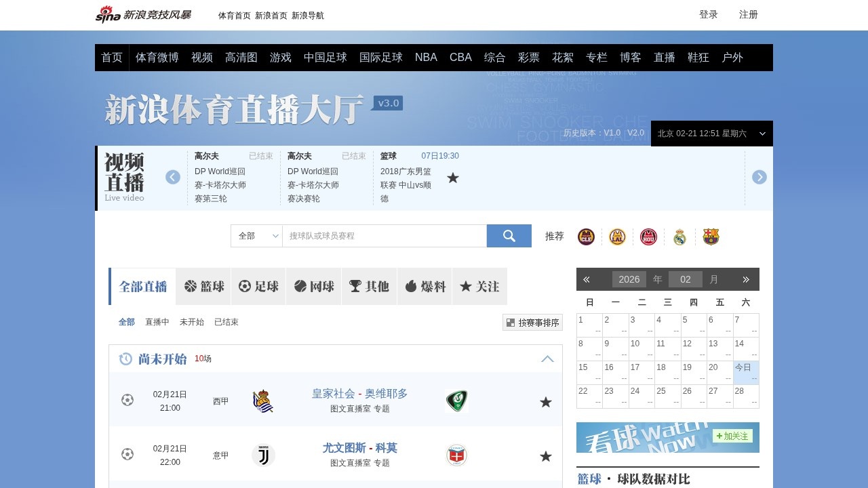
Task: Open the FC Barcelona crest icon
Action: [711, 237]
